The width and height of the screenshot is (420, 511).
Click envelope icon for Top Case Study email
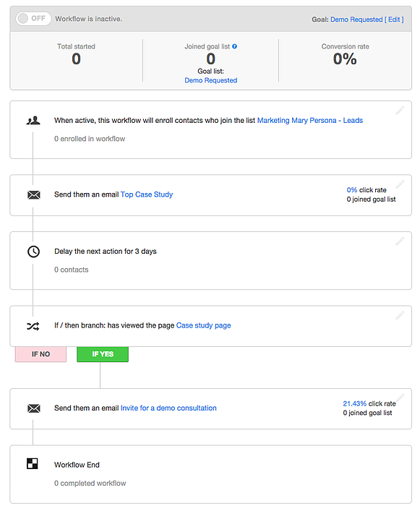pos(33,195)
